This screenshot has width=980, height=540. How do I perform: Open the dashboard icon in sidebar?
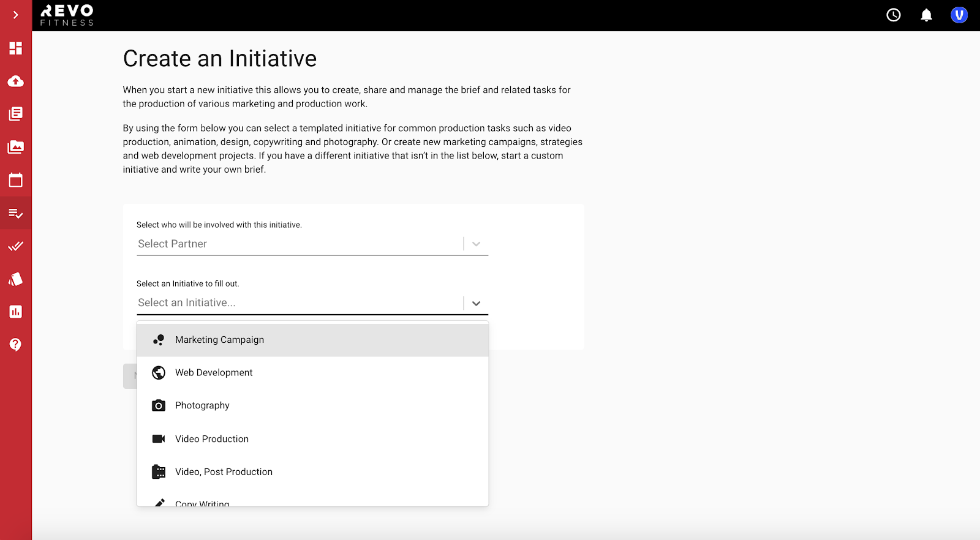coord(16,48)
